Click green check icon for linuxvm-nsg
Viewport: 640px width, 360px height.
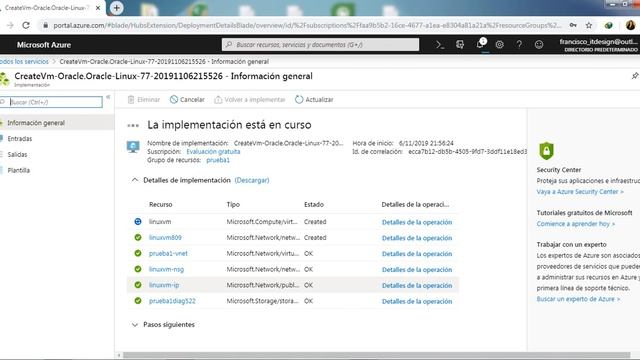138,269
